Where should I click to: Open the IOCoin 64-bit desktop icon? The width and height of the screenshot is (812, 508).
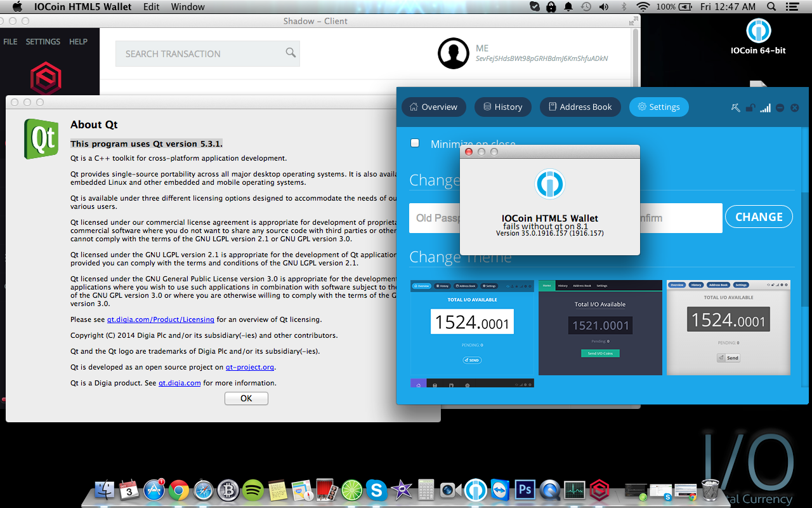(758, 36)
